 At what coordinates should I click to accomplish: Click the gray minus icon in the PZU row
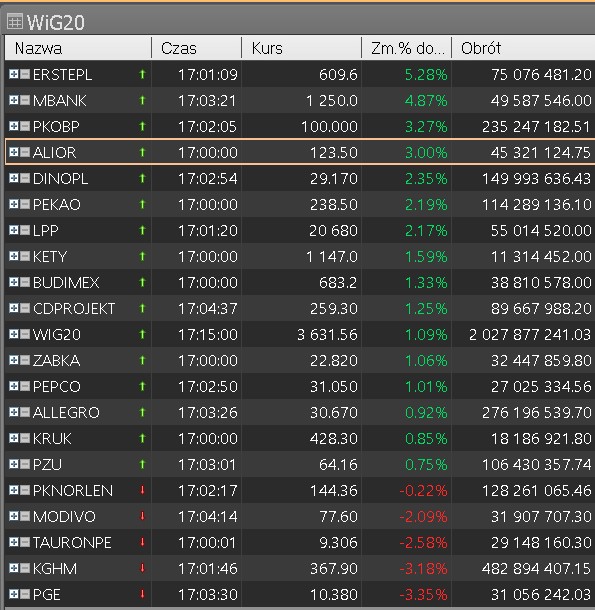[25, 464]
